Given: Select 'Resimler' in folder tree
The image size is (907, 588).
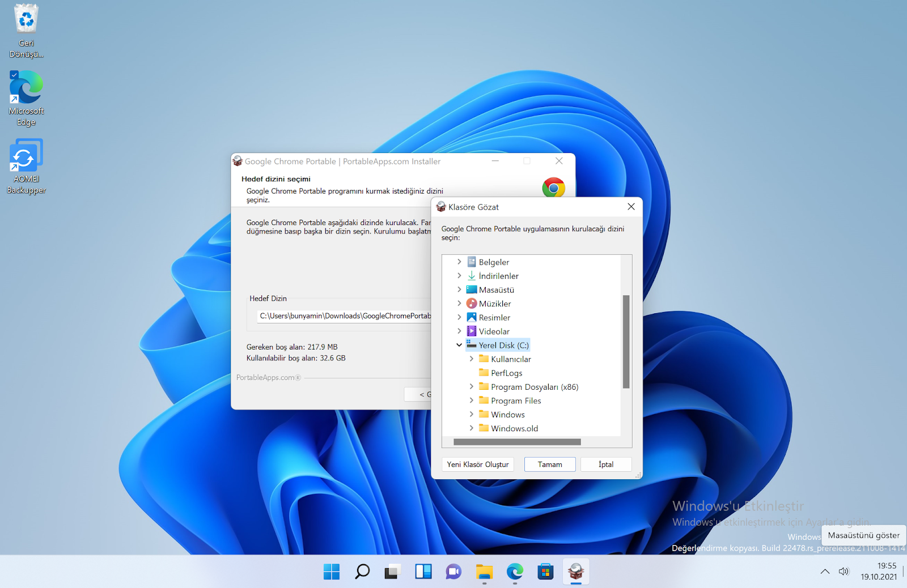Looking at the screenshot, I should point(494,318).
